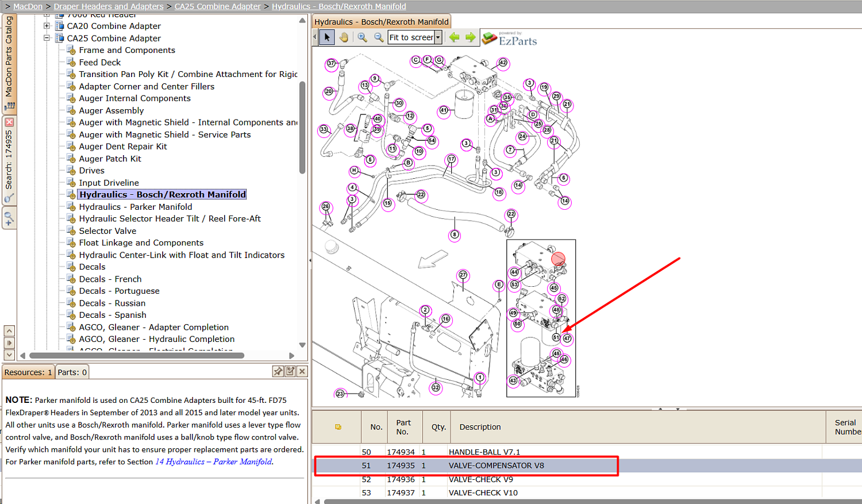Click the Input Driveline page icon
The image size is (862, 504).
tap(71, 182)
